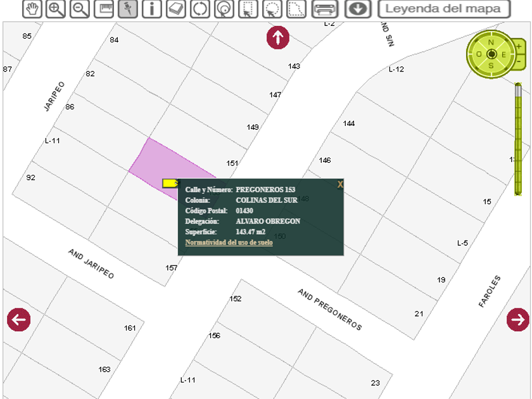Screen dimensions: 532x399
Task: Pan map north with top red arrow
Action: pos(278,37)
